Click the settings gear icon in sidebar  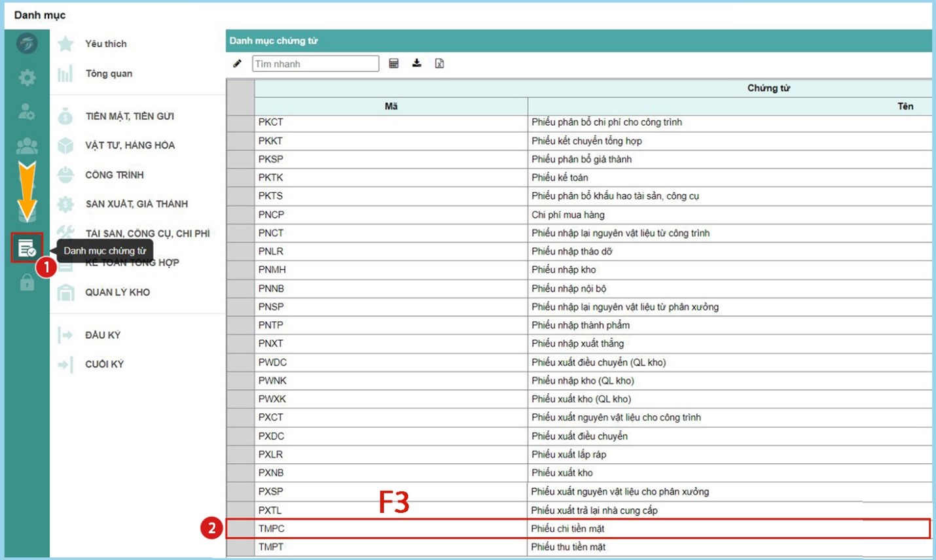pyautogui.click(x=27, y=78)
